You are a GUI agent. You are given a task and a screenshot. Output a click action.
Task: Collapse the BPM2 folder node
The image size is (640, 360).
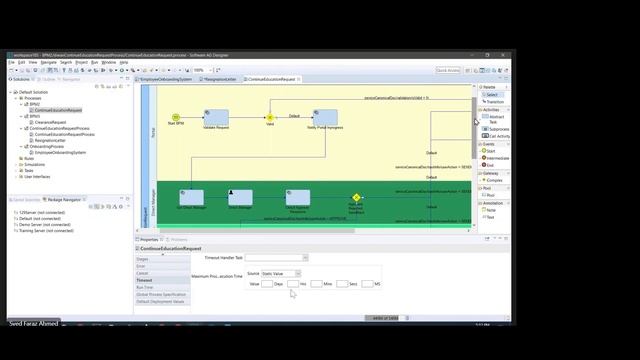click(x=21, y=104)
